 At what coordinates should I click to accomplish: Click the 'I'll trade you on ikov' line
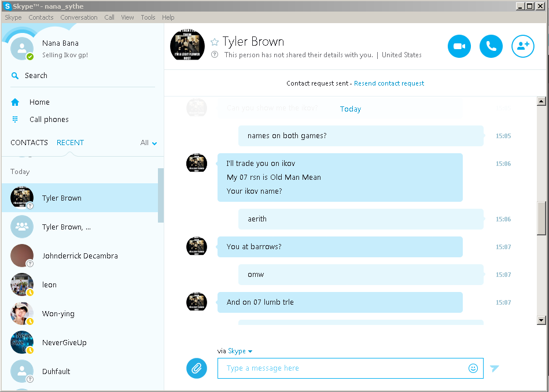point(261,164)
